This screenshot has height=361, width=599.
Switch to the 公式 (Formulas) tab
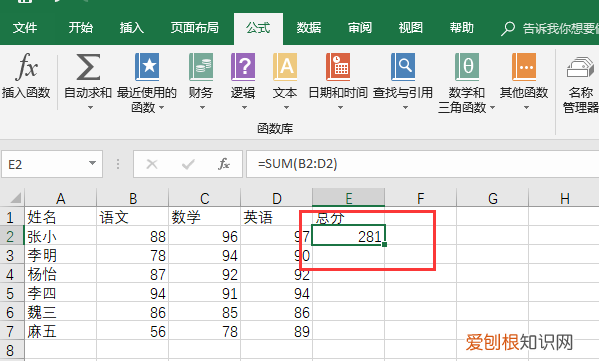tap(258, 28)
